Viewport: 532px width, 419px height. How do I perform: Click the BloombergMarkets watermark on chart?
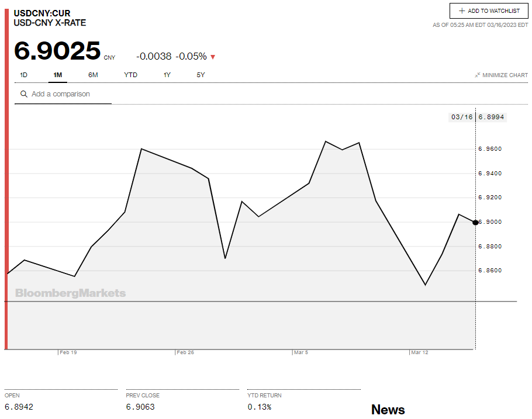(x=70, y=293)
